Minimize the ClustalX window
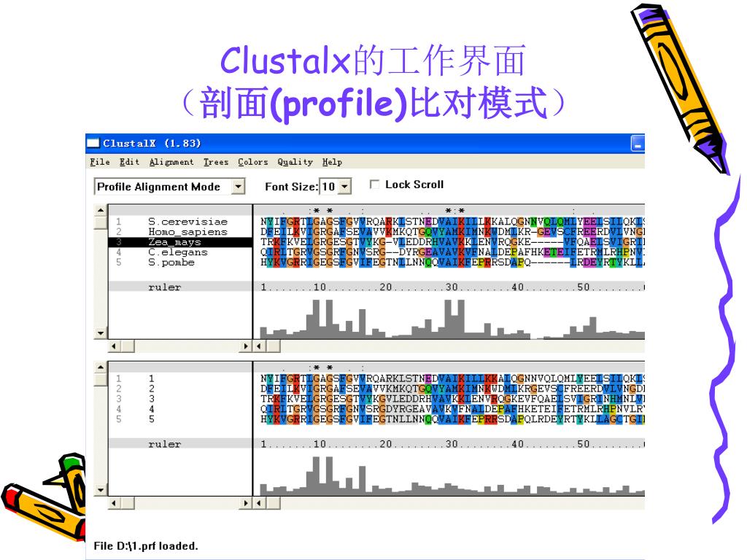 638,143
